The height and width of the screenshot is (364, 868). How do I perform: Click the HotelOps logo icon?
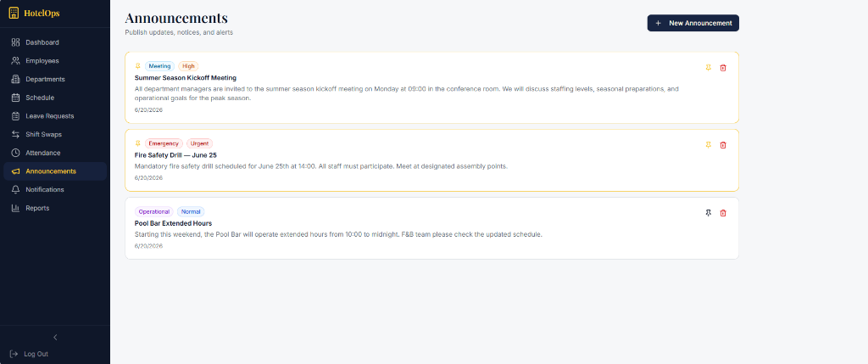click(x=14, y=13)
